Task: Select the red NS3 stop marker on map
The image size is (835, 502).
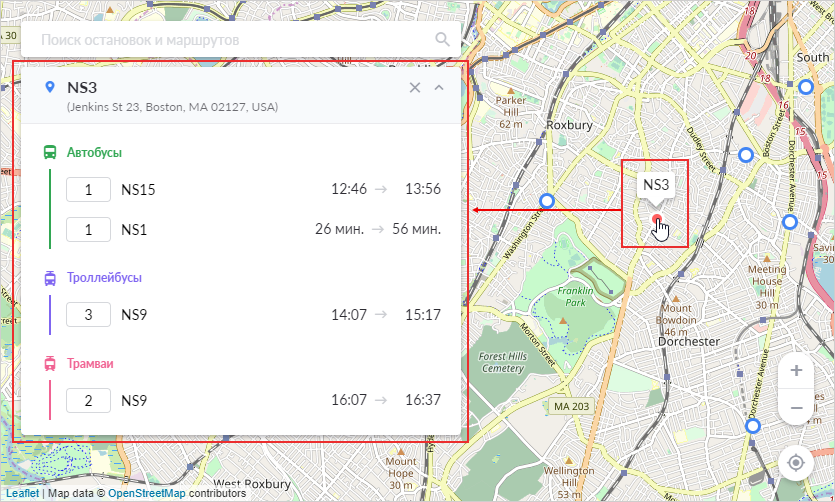Action: [656, 218]
